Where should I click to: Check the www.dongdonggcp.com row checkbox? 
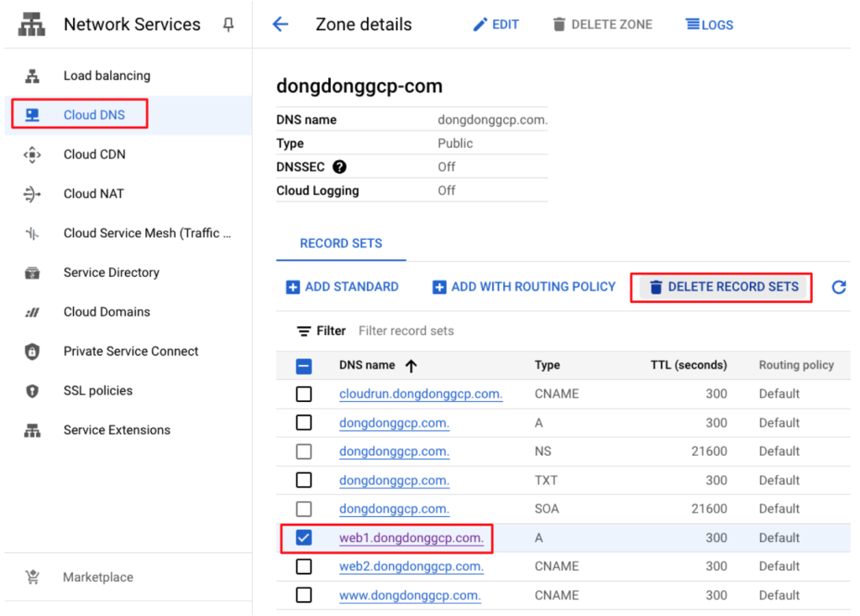click(x=303, y=595)
